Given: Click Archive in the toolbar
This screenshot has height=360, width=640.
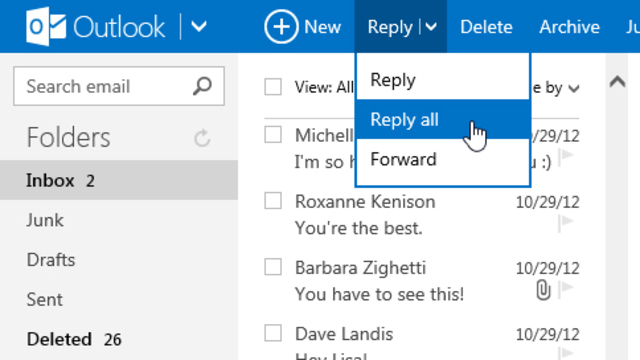Looking at the screenshot, I should click(x=569, y=27).
